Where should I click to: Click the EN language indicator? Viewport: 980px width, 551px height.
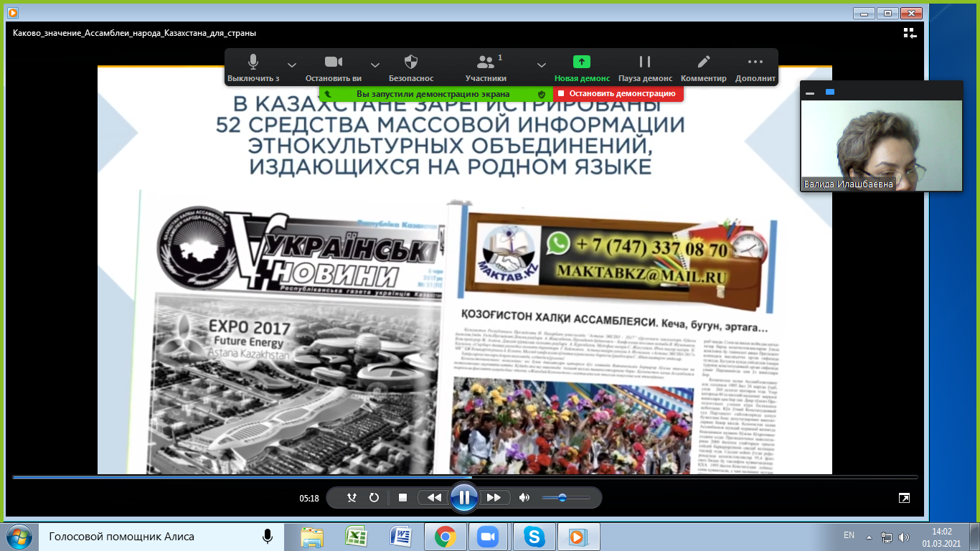tap(849, 535)
